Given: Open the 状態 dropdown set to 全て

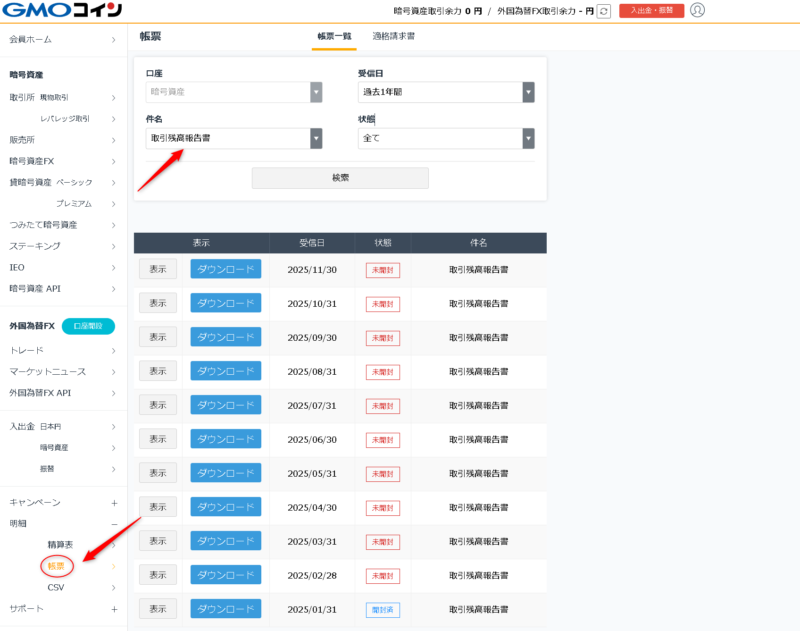Looking at the screenshot, I should coord(445,138).
